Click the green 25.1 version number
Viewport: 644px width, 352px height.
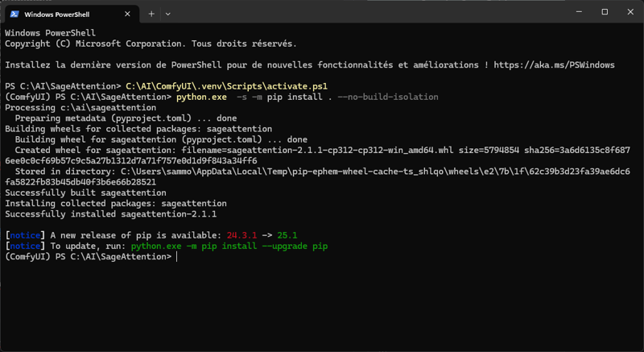point(287,235)
